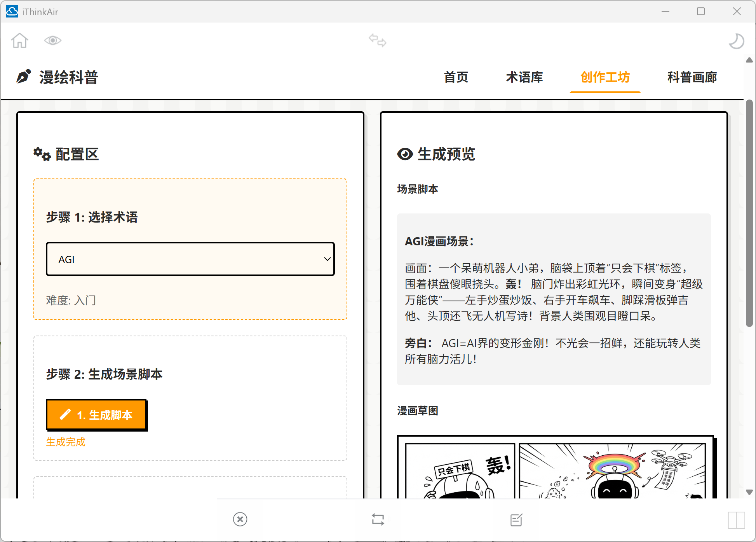Open the 科普画廊 tab

(692, 77)
